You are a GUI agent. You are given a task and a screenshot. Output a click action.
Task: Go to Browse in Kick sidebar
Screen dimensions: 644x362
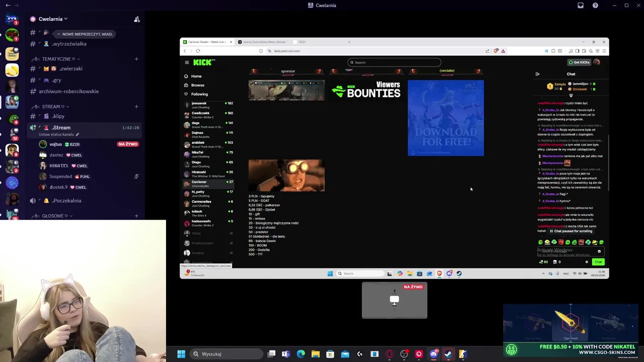194,85
